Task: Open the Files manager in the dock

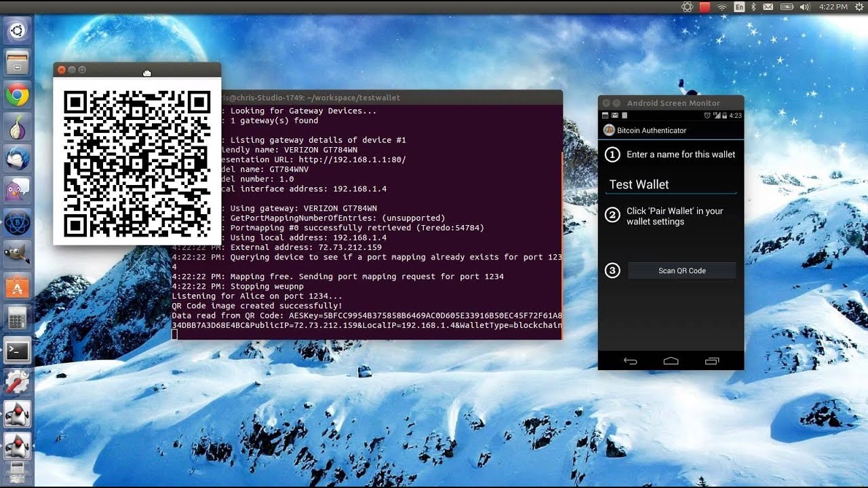Action: click(x=17, y=64)
